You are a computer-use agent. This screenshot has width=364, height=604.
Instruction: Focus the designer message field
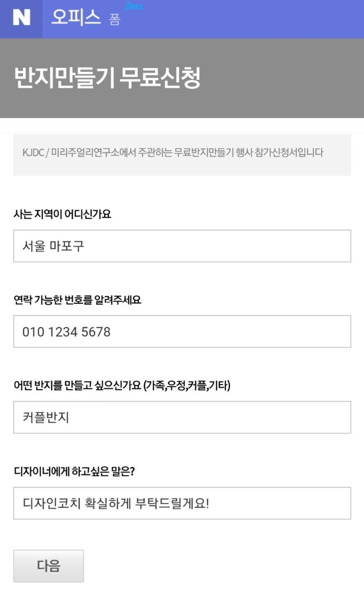point(182,503)
